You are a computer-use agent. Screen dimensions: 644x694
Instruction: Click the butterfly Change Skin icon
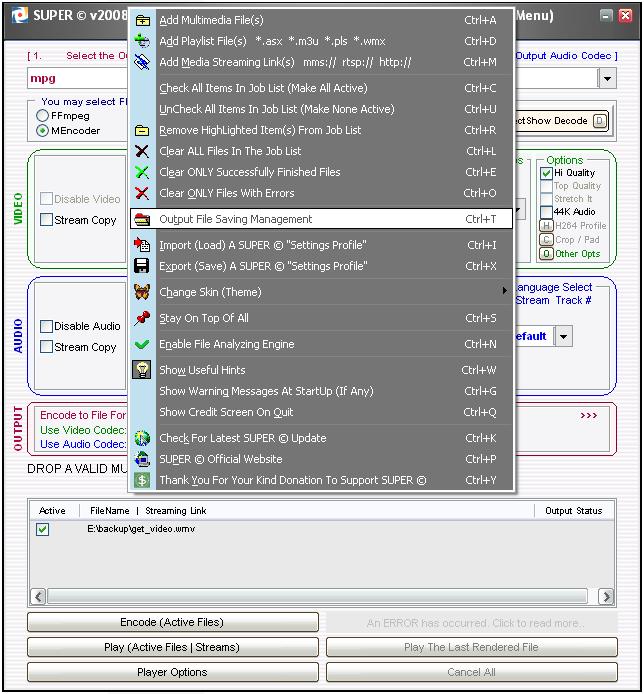[x=142, y=292]
